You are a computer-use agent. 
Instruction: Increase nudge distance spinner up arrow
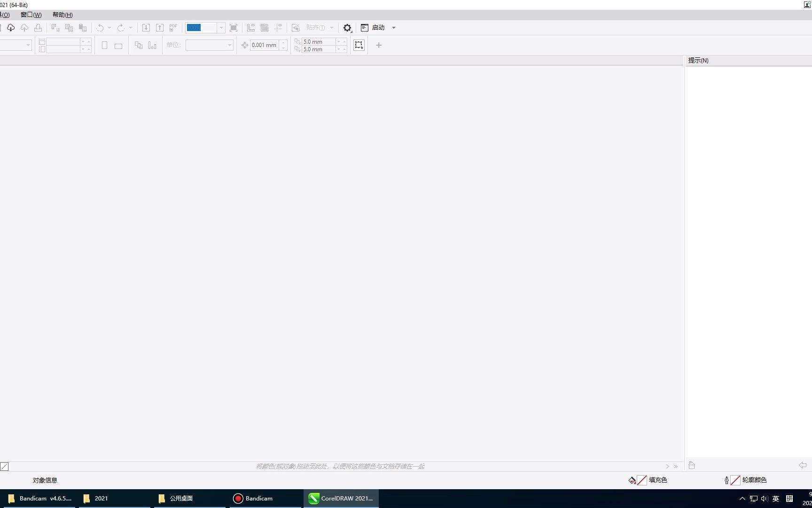point(283,42)
